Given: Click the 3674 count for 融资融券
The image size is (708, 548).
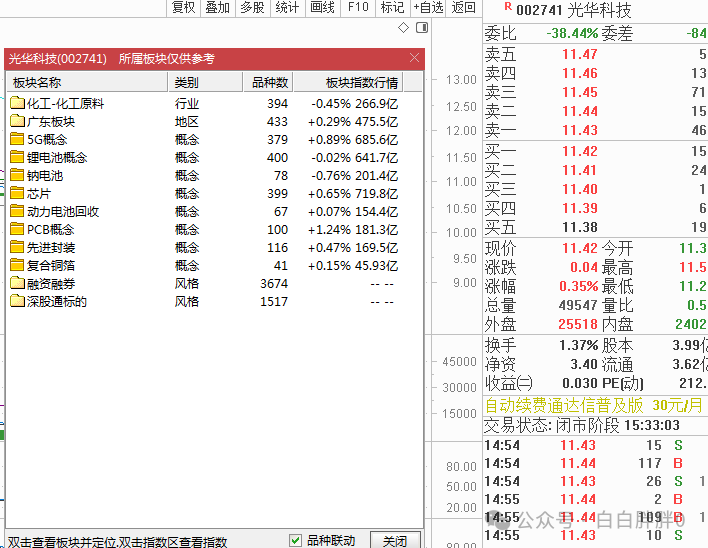Looking at the screenshot, I should (274, 283).
